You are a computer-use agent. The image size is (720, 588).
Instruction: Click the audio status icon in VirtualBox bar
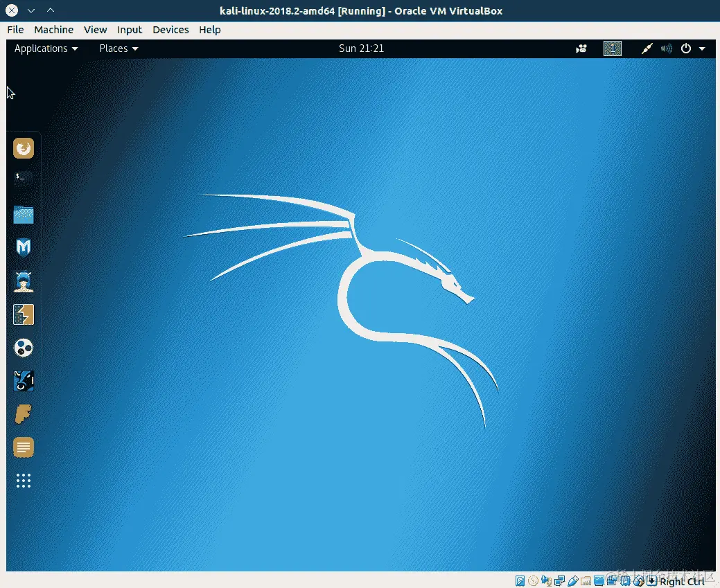[547, 581]
